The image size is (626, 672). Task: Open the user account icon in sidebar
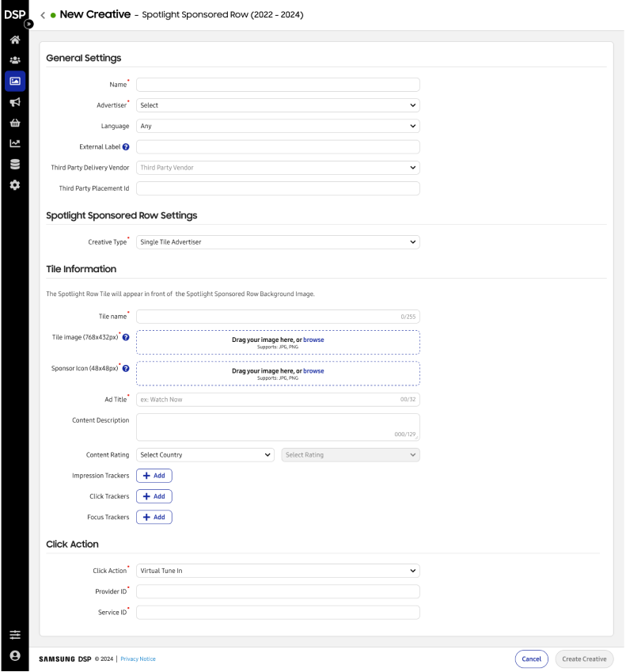(15, 655)
